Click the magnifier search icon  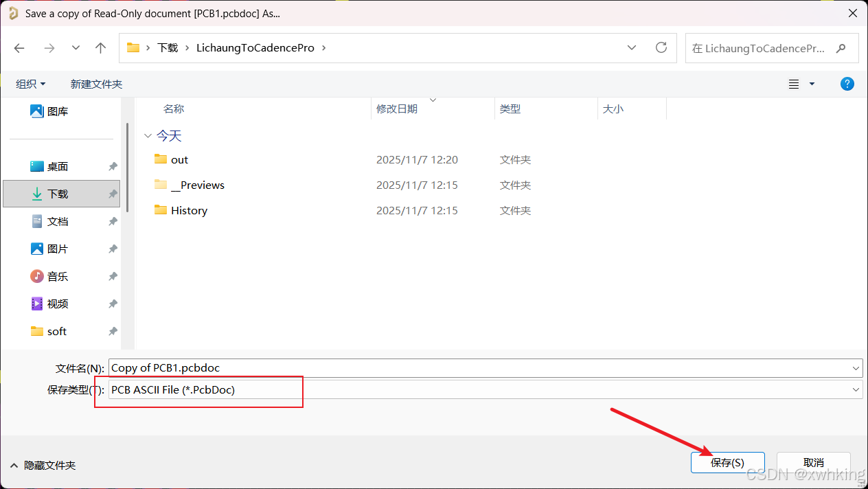pos(841,48)
